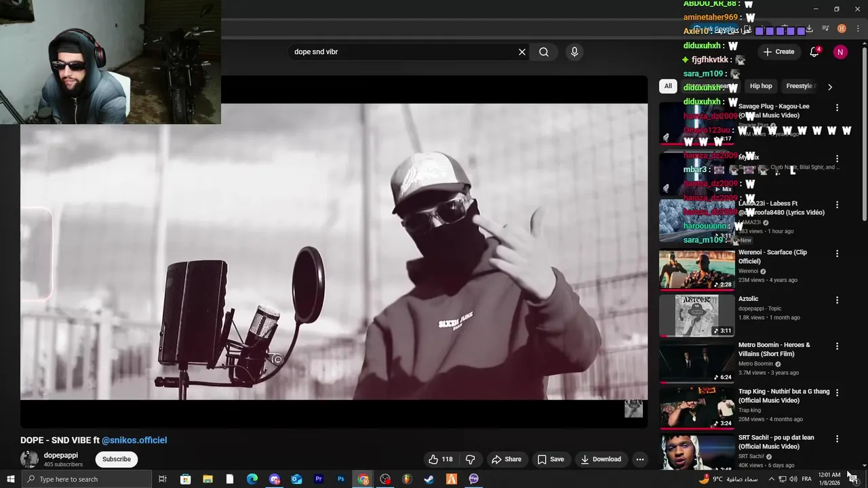This screenshot has width=868, height=488.
Task: Open YouTube notifications bell
Action: tap(814, 52)
